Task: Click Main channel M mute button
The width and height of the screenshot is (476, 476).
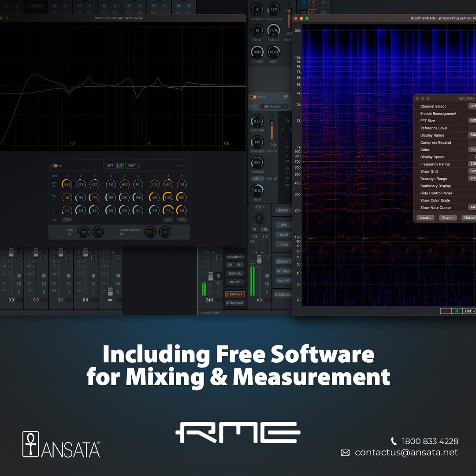Action: coord(254,229)
